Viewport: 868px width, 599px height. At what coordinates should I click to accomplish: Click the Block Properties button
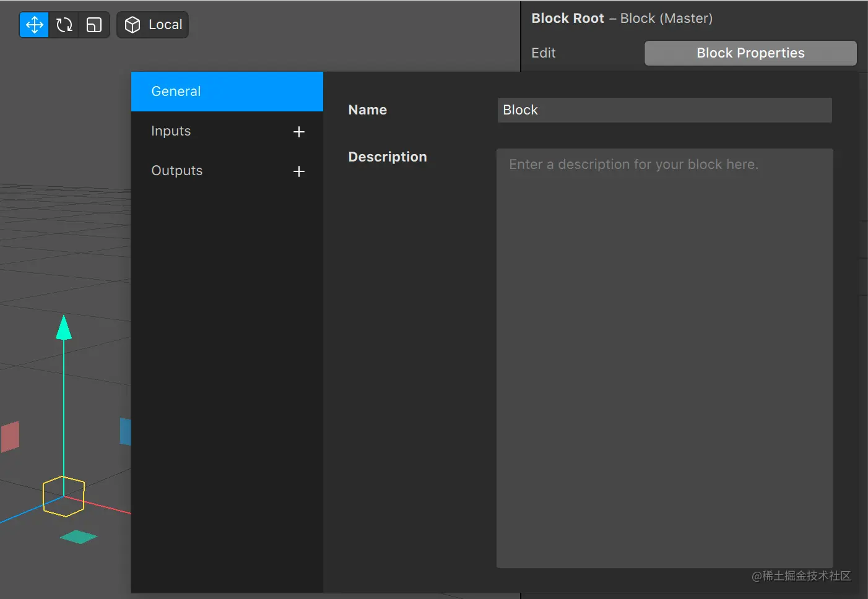[750, 53]
